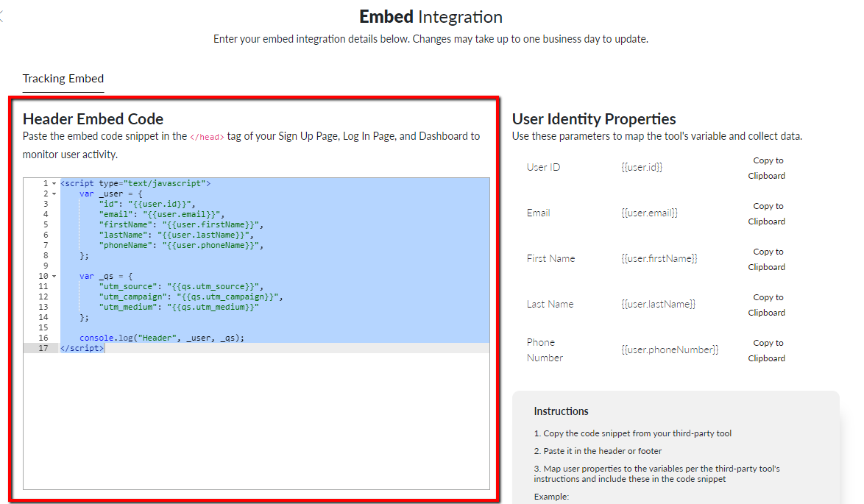Click the "utm_campaign" code line
The image size is (864, 504).
click(x=191, y=297)
